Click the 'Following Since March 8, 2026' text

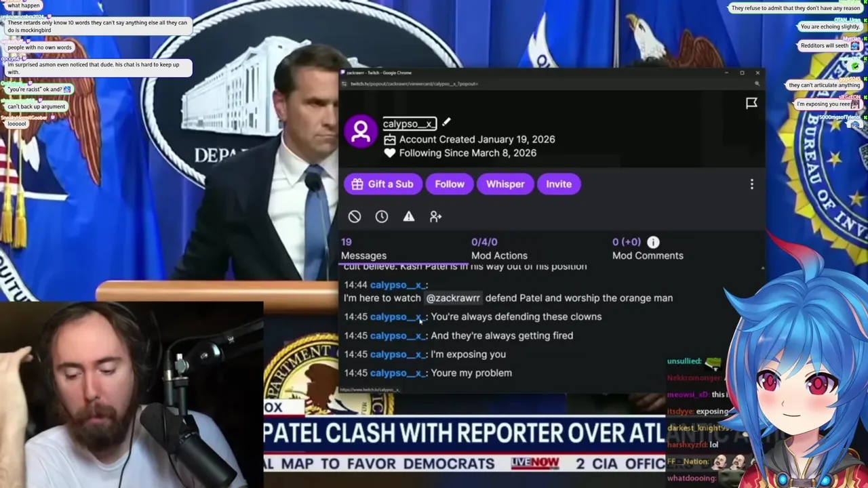coord(467,153)
